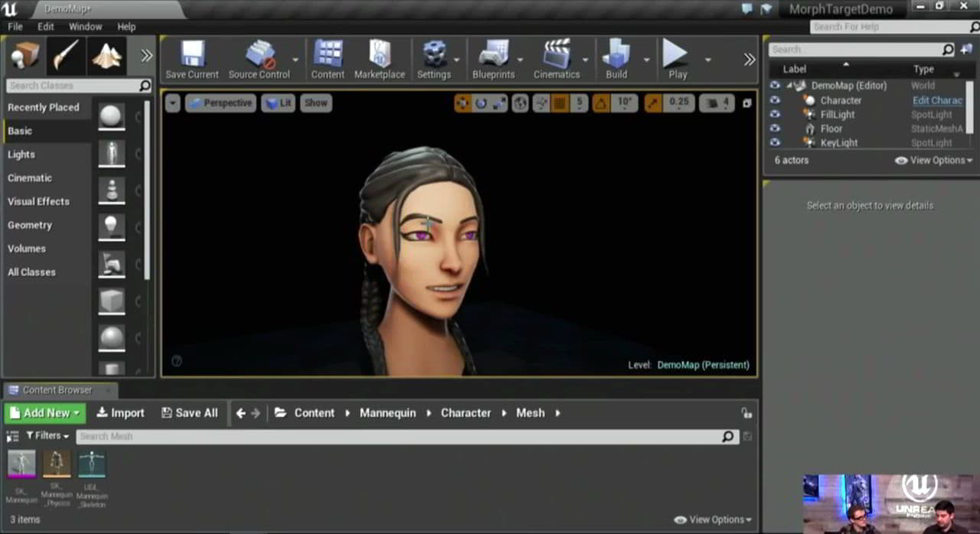Image resolution: width=980 pixels, height=534 pixels.
Task: Click the Edit Character blueprint link
Action: point(937,100)
